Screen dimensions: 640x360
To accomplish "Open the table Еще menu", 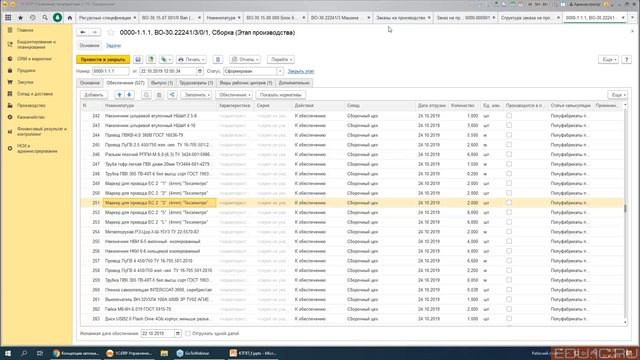I will point(618,95).
